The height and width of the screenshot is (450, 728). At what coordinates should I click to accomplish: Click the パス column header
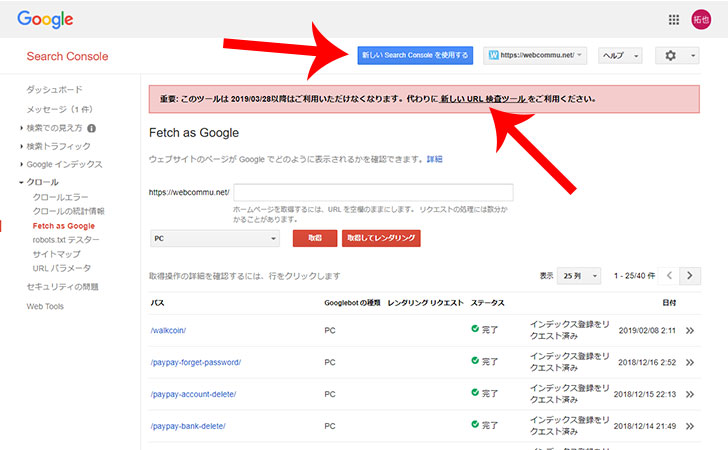pos(157,303)
